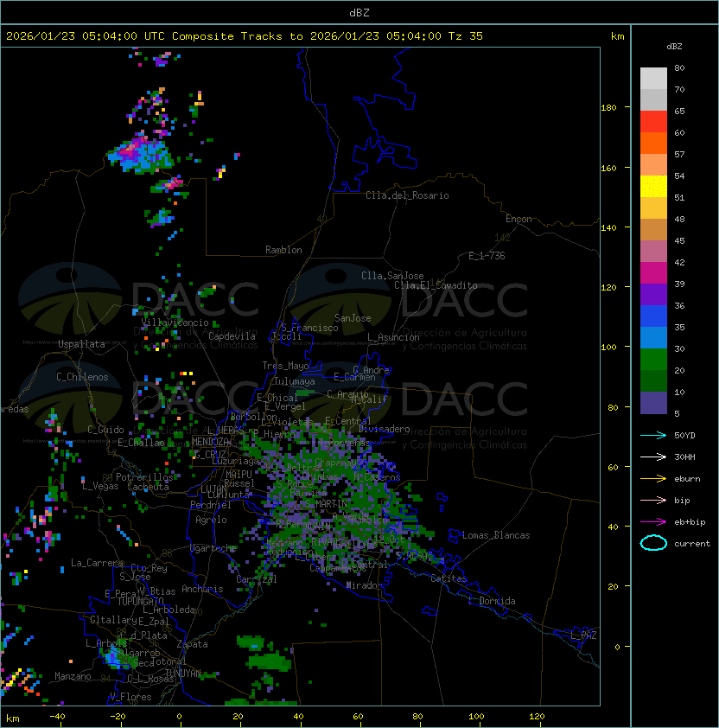
Task: Click the '160' km tick on right axis
Action: [x=608, y=168]
